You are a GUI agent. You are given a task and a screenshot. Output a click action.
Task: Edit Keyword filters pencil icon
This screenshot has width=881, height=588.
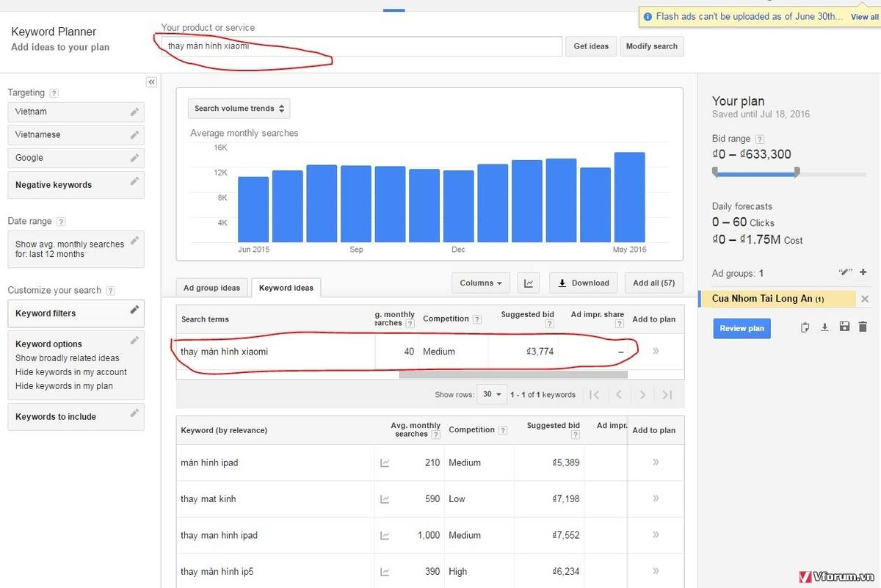pos(134,310)
